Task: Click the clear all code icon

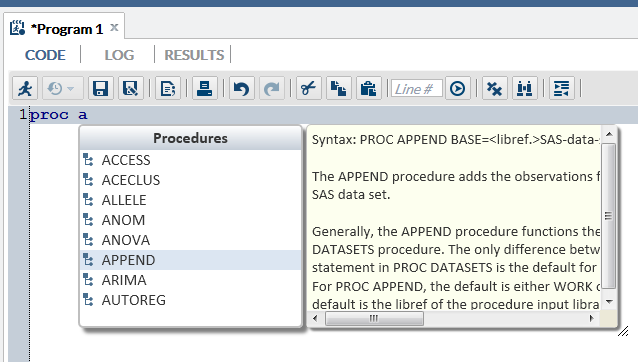Action: pos(495,88)
